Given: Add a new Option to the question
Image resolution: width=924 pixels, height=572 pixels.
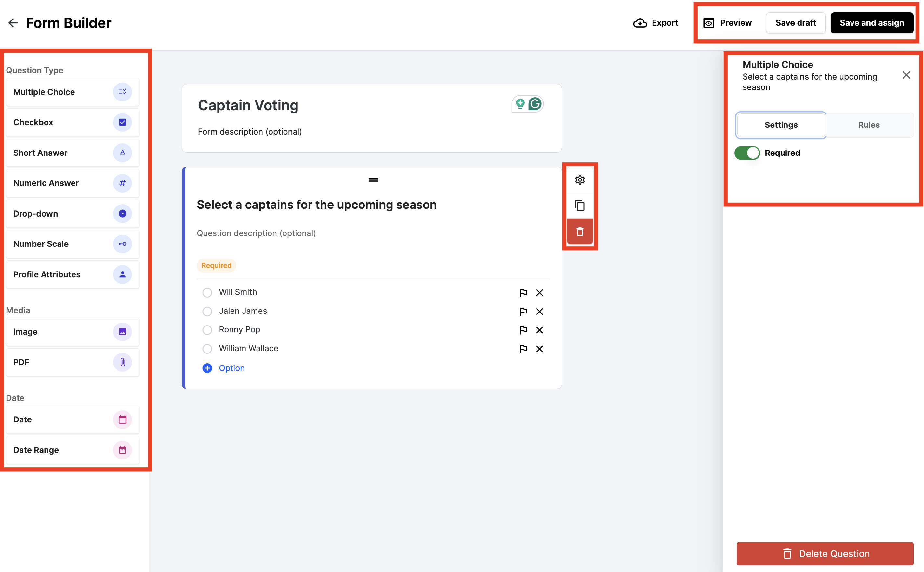Looking at the screenshot, I should click(223, 368).
